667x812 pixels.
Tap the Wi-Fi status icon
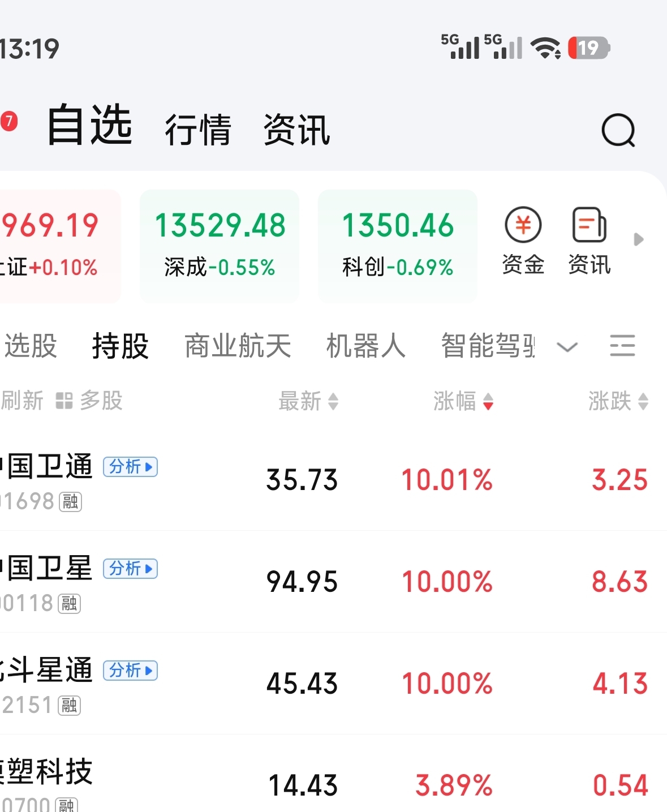coord(545,48)
